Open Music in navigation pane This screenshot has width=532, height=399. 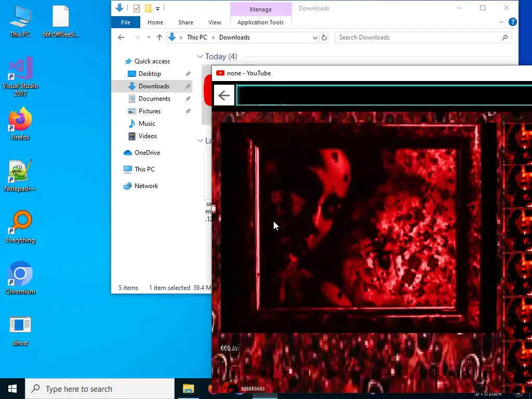tap(147, 124)
